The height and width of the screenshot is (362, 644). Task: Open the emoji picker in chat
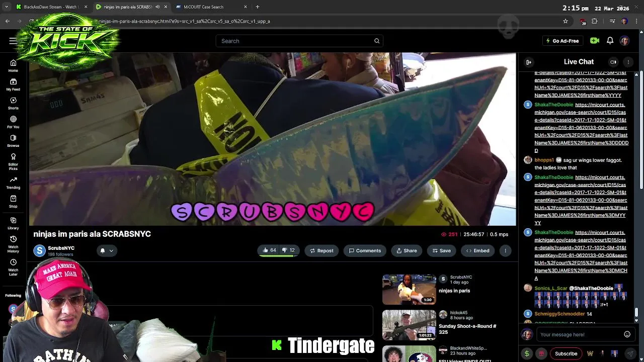(x=627, y=334)
